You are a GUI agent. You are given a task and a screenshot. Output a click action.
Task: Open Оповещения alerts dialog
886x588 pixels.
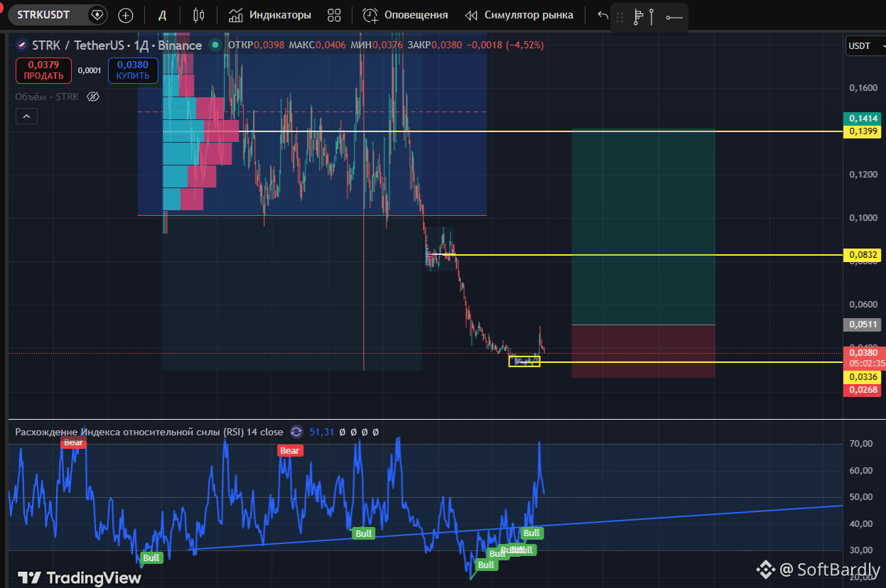click(405, 15)
